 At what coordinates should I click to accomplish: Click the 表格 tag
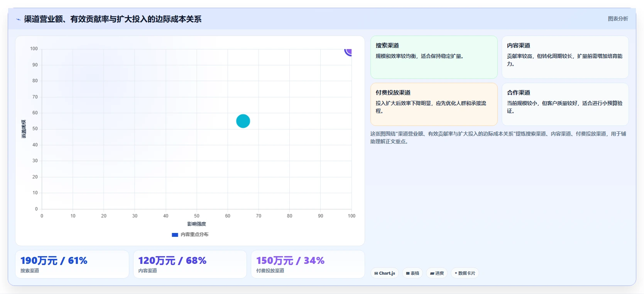click(412, 273)
